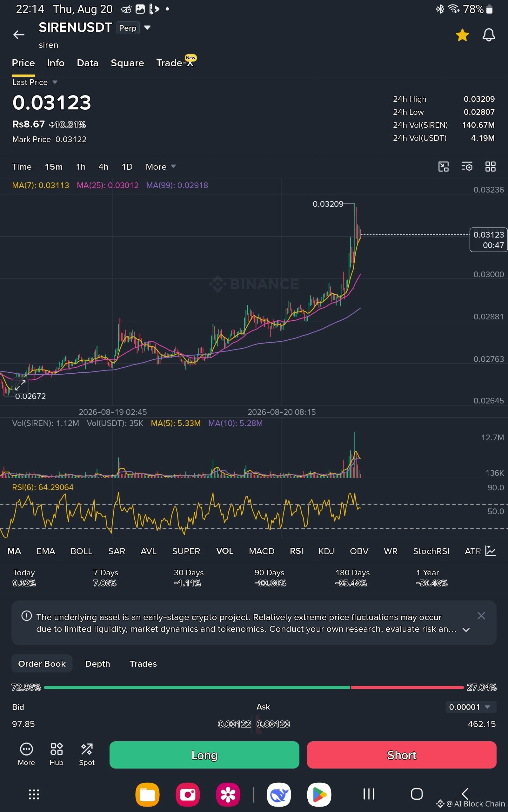508x812 pixels.
Task: Show the Depth view
Action: pos(97,663)
